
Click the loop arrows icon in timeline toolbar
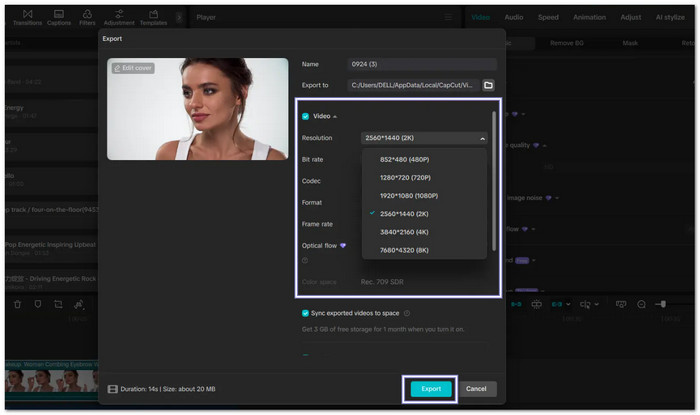(58, 304)
